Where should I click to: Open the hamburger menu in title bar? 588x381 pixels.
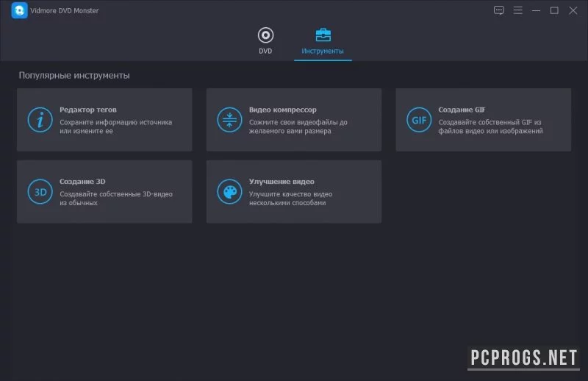[518, 10]
